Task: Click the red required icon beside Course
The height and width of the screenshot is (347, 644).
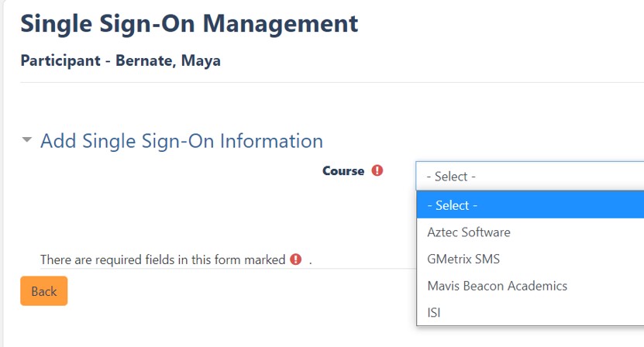Action: (x=377, y=170)
